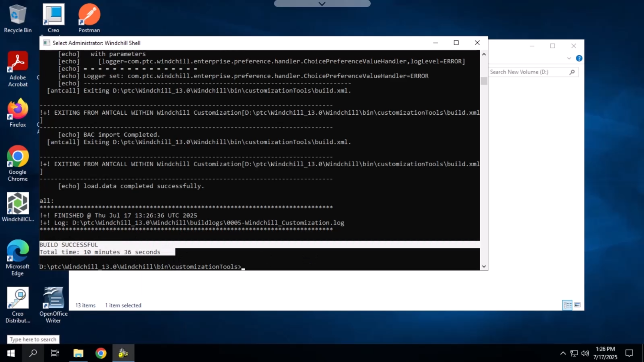The width and height of the screenshot is (644, 362).
Task: Switch to Chrome in the taskbar
Action: [101, 353]
